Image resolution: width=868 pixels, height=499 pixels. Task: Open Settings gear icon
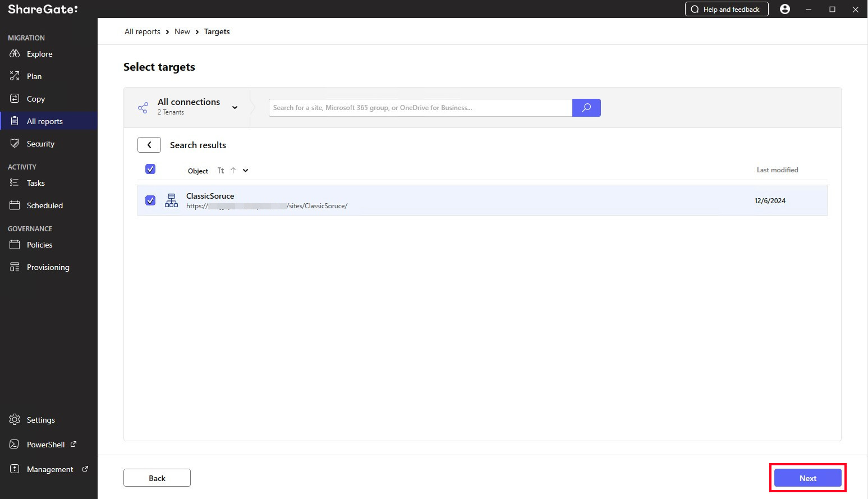coord(15,420)
